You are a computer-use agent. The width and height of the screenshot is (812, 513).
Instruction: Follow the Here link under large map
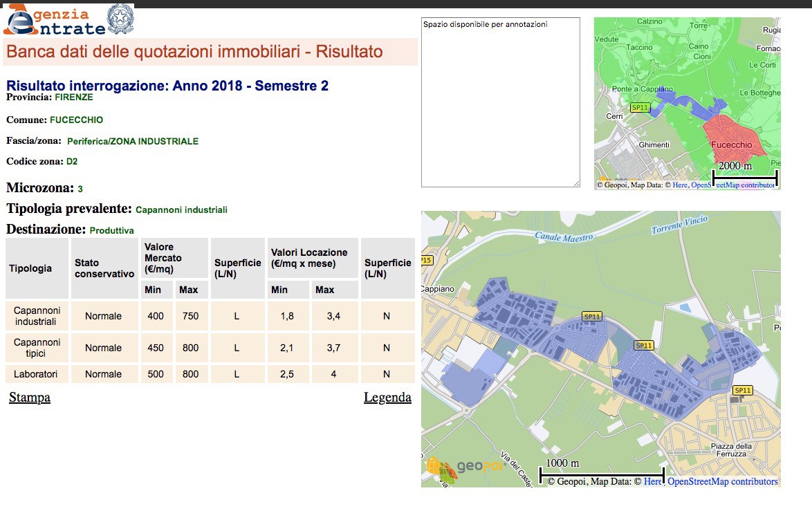pos(653,482)
